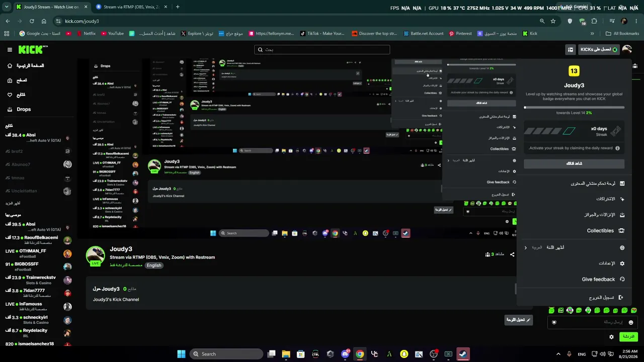Open the Windows Start menu
This screenshot has width=644, height=362.
[181, 354]
